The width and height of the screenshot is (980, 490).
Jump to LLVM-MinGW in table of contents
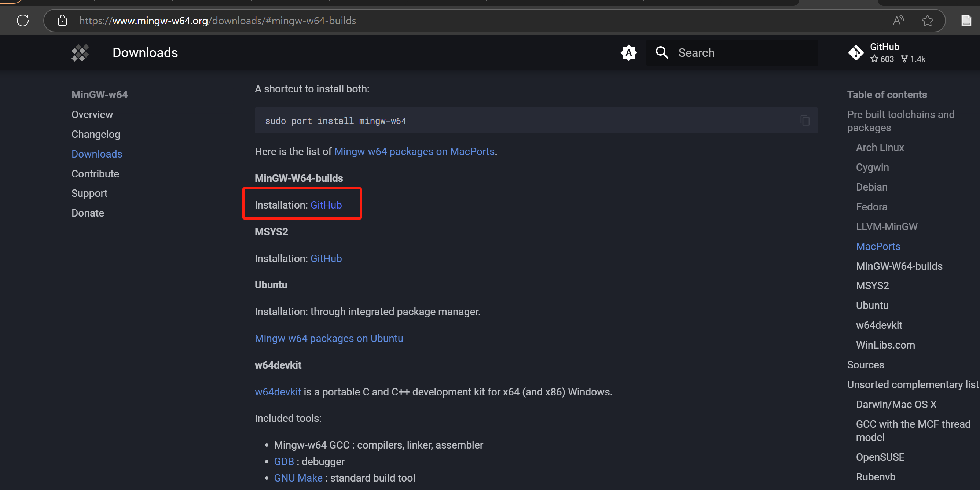point(887,227)
